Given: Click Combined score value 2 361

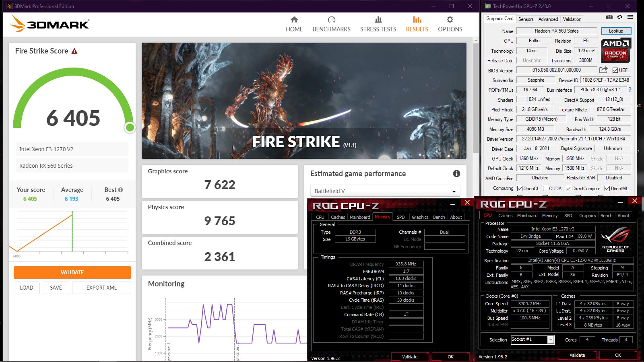Looking at the screenshot, I should coord(220,257).
